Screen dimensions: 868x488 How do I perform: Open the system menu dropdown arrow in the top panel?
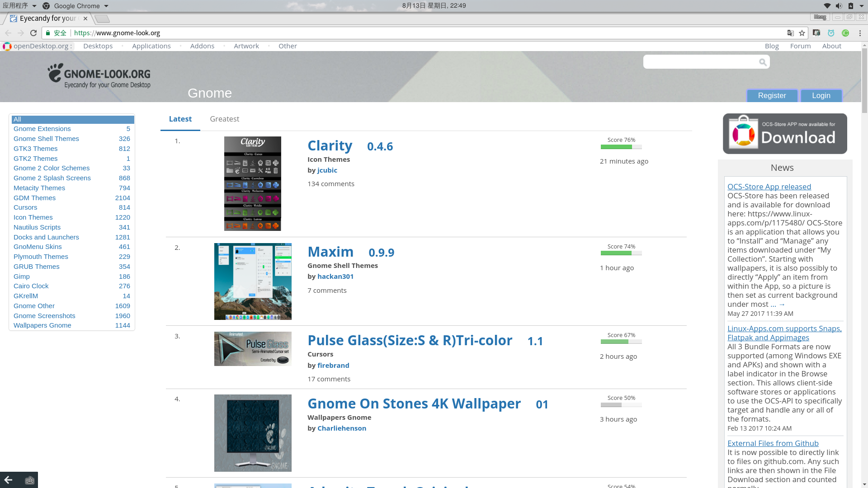pos(862,6)
